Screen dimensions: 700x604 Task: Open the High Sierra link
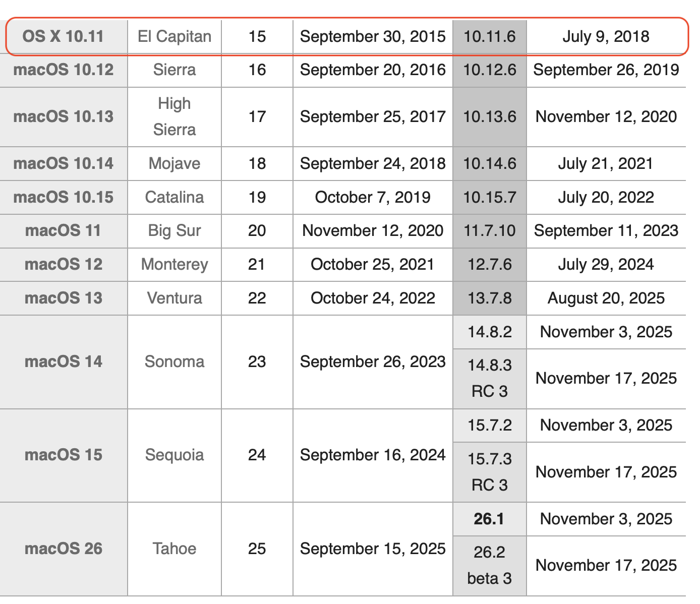tap(174, 116)
